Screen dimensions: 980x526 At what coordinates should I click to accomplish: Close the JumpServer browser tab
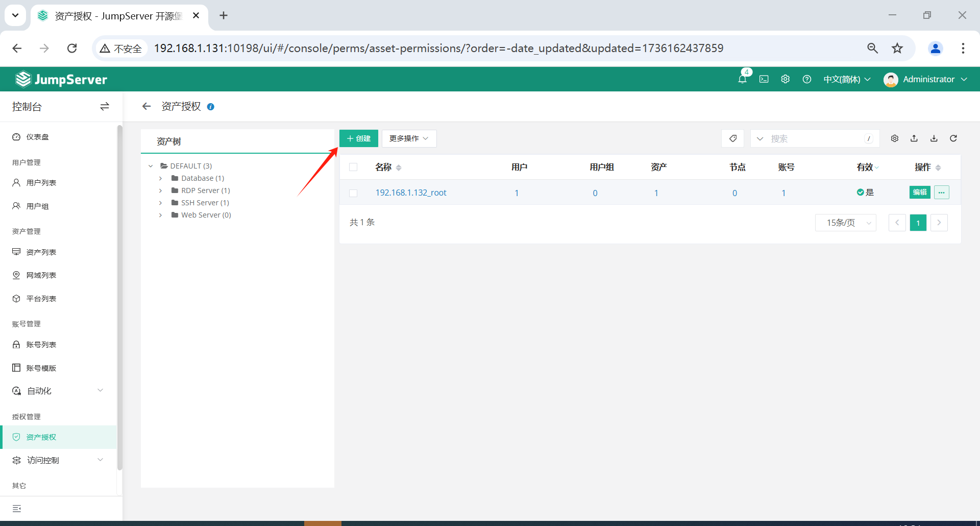[196, 15]
